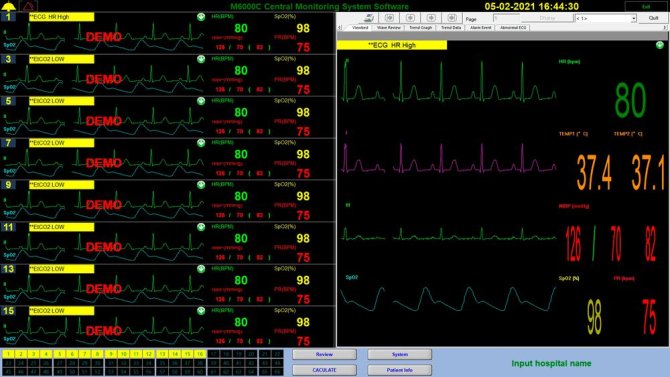Click the red alarm silence triangle icon

[x=29, y=6]
